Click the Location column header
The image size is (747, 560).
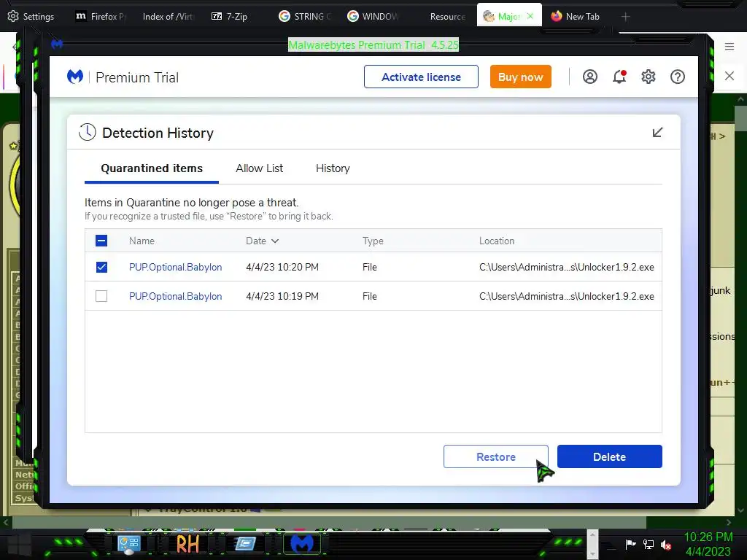coord(496,241)
